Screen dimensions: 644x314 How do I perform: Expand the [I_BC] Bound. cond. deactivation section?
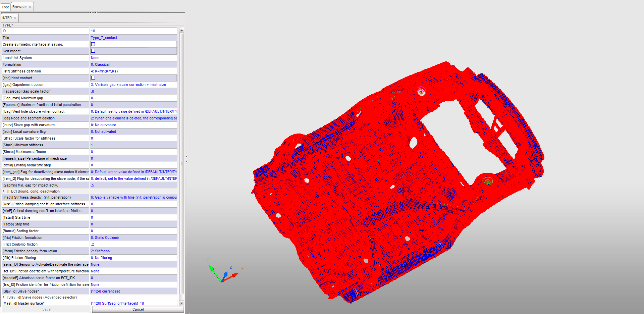coord(4,191)
